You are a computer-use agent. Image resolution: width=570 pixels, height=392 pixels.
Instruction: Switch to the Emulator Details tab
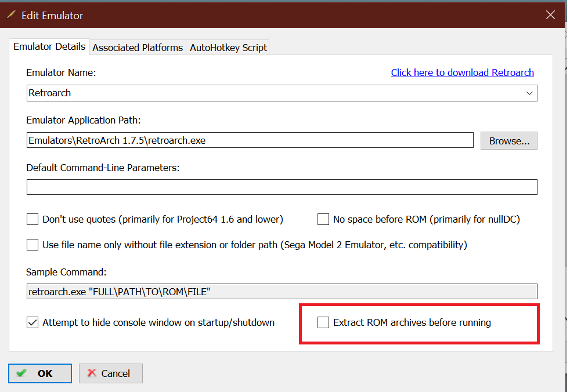(x=49, y=47)
